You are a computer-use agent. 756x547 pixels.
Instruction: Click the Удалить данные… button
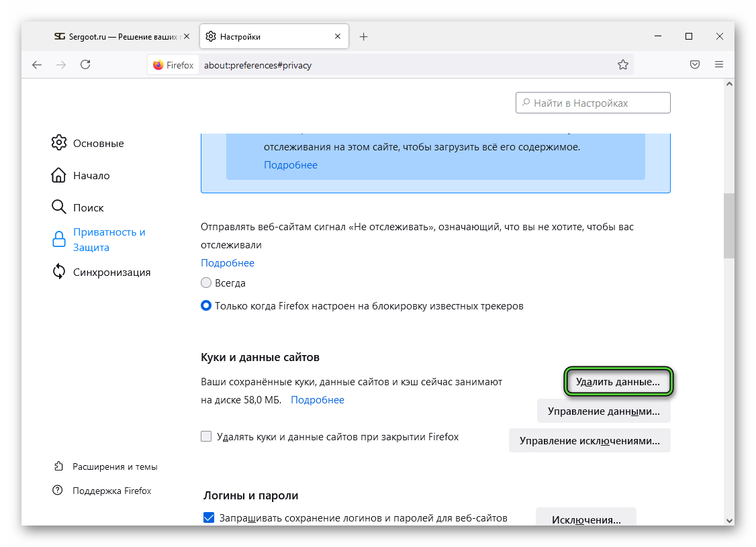[618, 382]
